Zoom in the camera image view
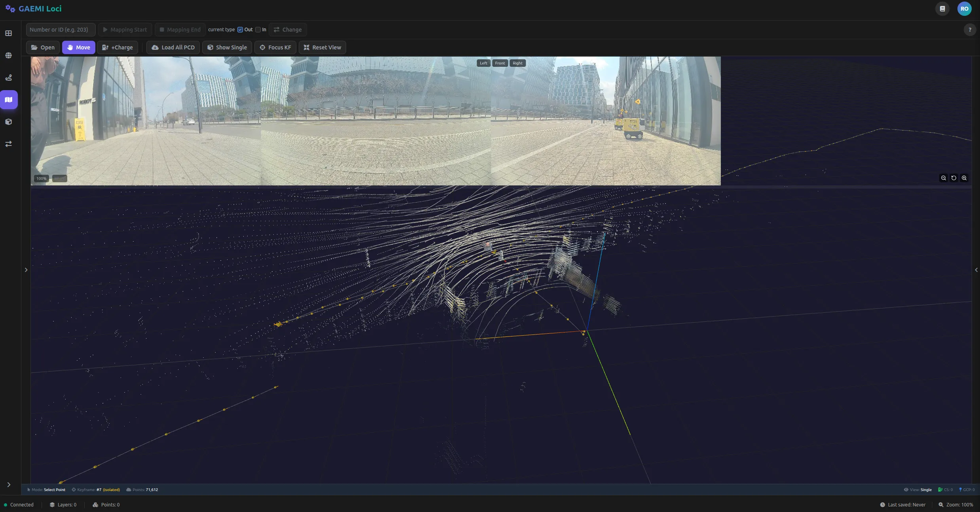The width and height of the screenshot is (980, 512). coord(964,178)
